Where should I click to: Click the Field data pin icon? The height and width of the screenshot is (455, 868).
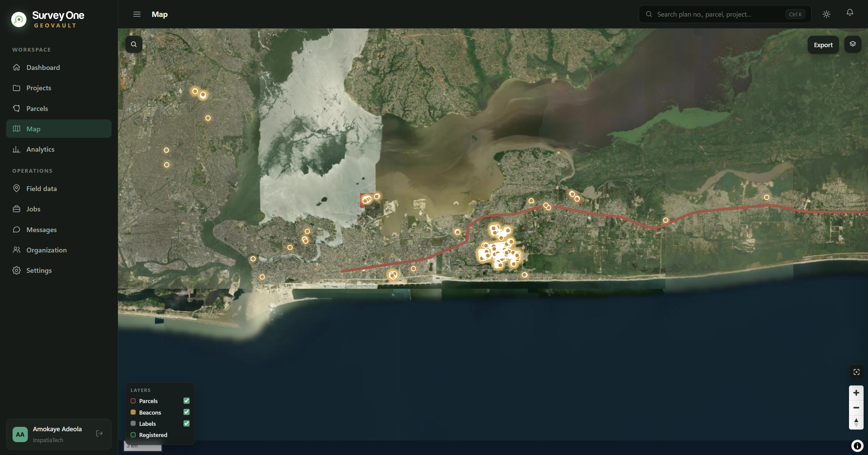(16, 188)
